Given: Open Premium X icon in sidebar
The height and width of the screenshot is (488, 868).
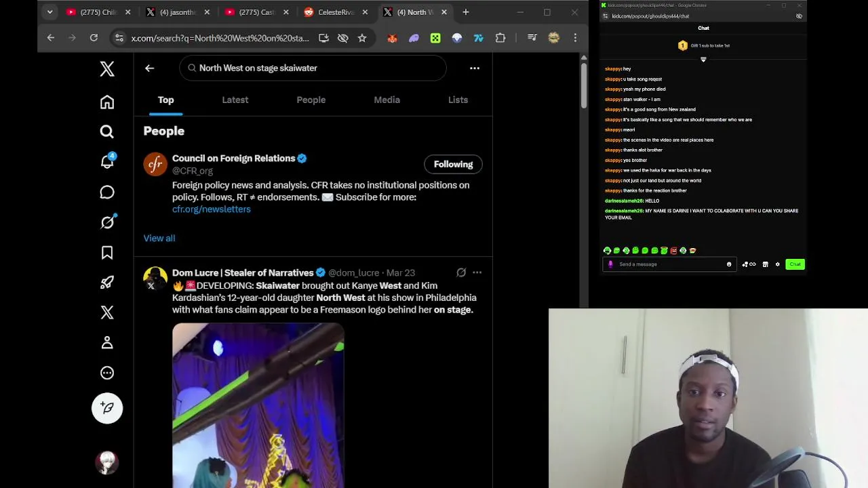Looking at the screenshot, I should pyautogui.click(x=107, y=312).
